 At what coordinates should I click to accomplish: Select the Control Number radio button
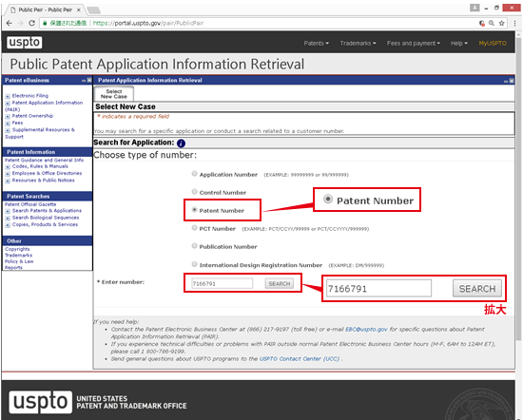point(194,192)
